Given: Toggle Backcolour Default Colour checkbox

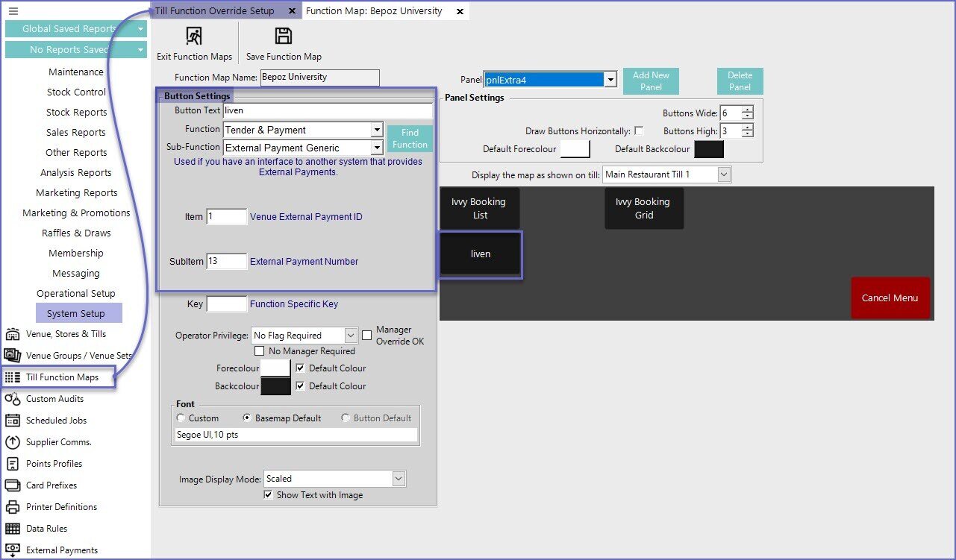Looking at the screenshot, I should point(301,386).
